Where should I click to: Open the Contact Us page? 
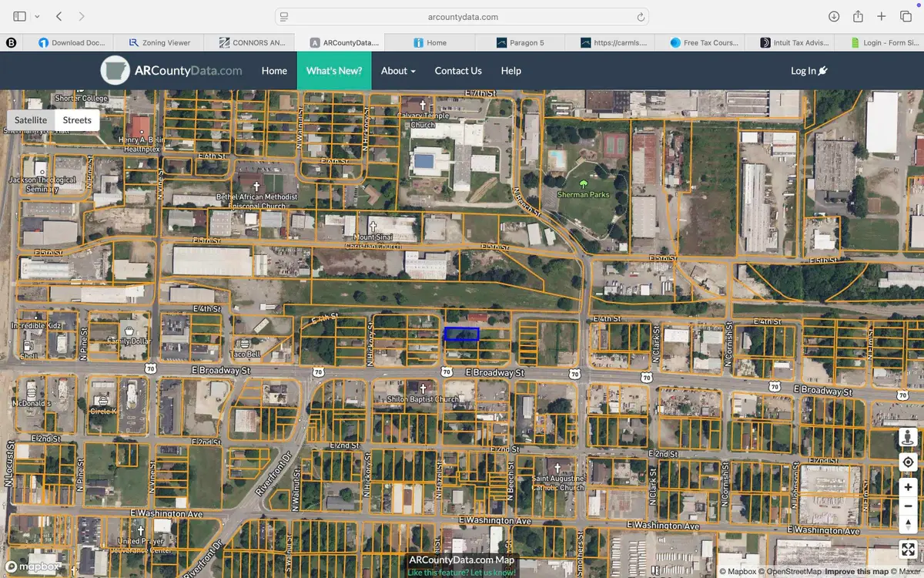click(x=458, y=70)
